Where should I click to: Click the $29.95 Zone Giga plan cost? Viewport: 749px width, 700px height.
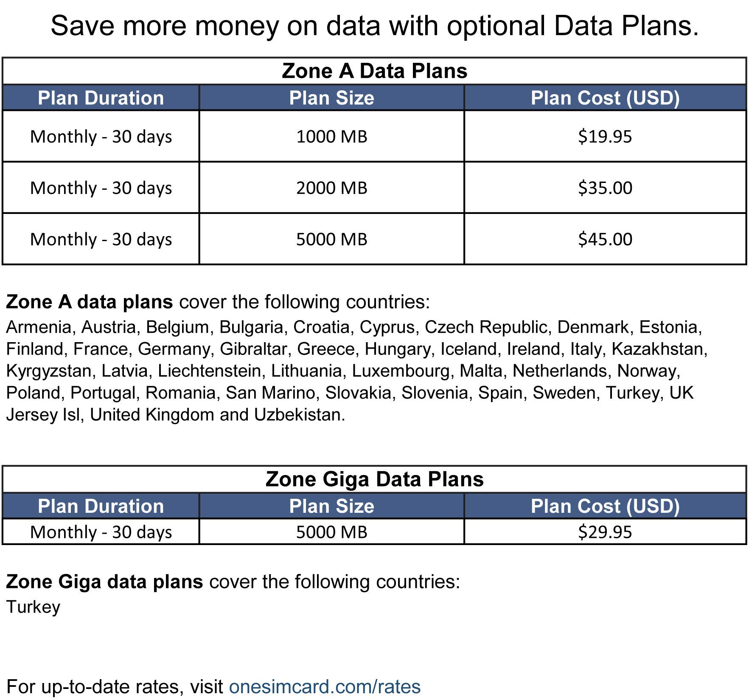tap(605, 532)
